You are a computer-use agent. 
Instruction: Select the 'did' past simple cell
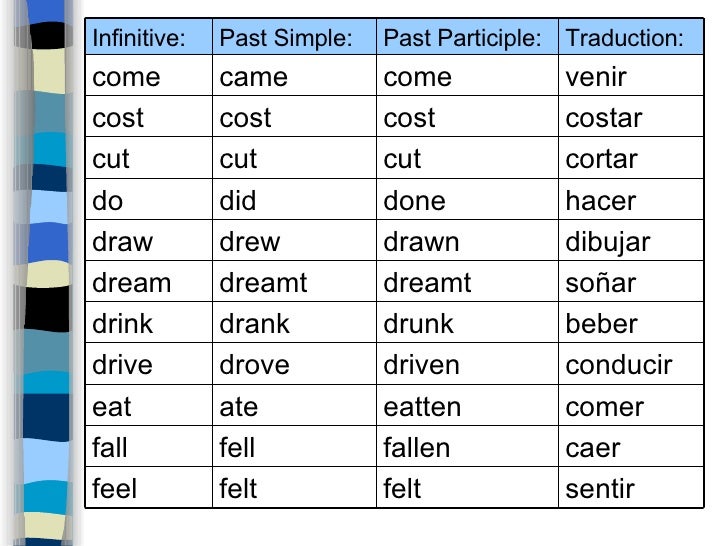294,199
